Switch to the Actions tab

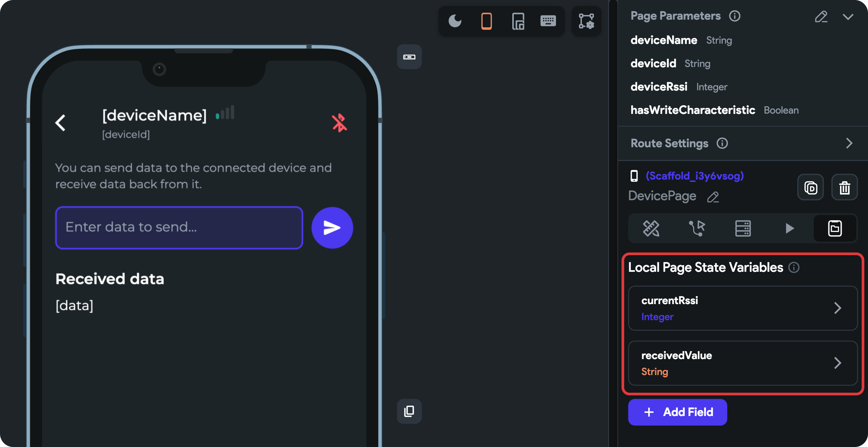(x=697, y=228)
